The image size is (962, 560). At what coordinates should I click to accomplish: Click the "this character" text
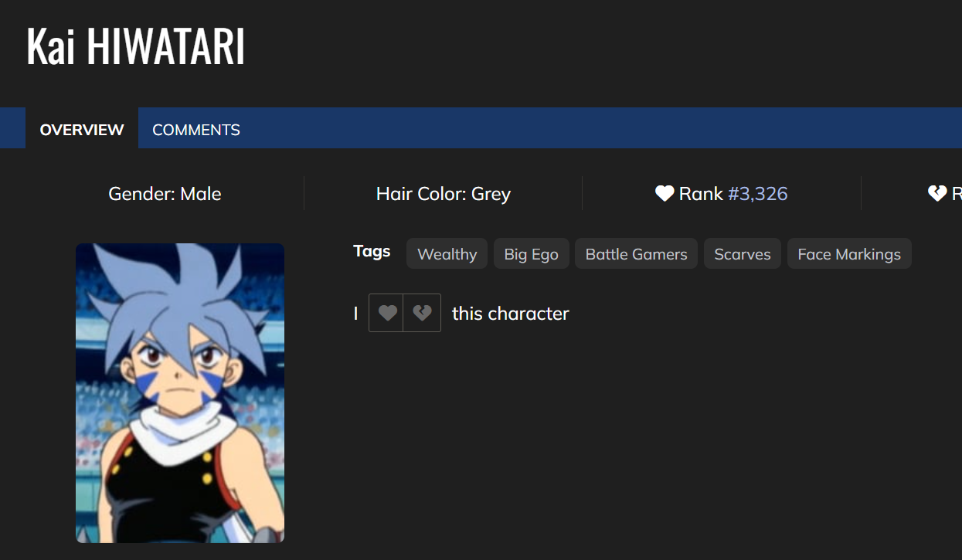(510, 314)
